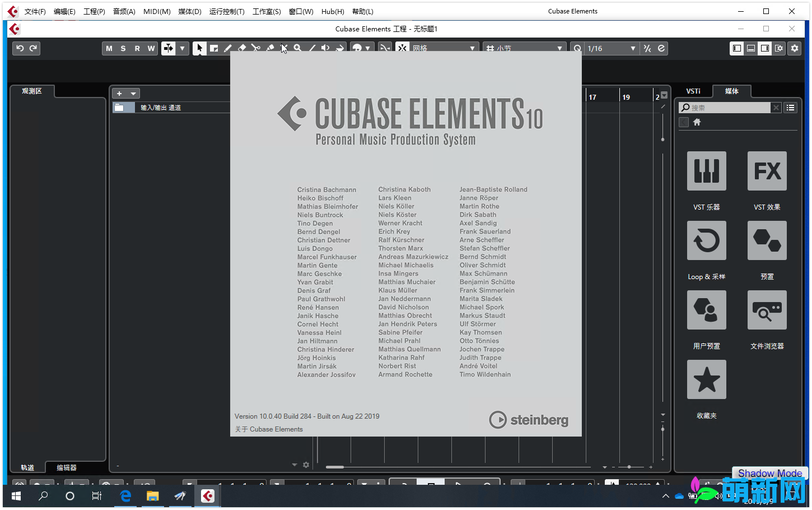
Task: Open track list settings gear below tracks
Action: coord(306,465)
